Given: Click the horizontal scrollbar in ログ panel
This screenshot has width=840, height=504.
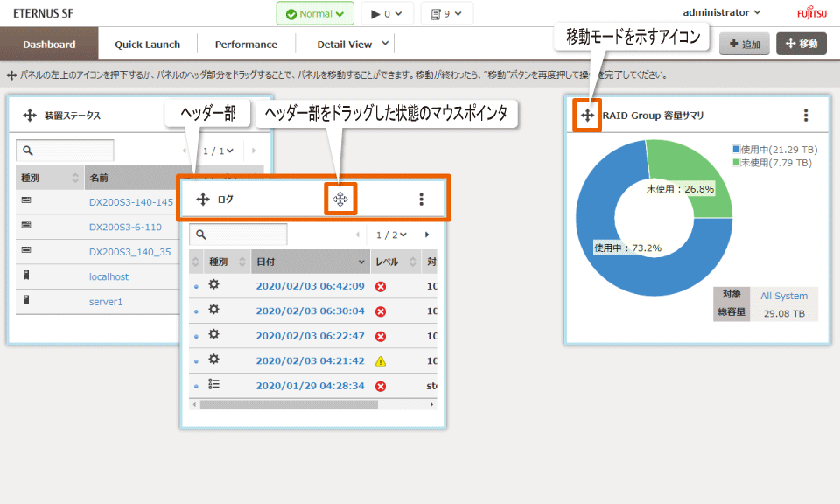Looking at the screenshot, I should (x=289, y=405).
